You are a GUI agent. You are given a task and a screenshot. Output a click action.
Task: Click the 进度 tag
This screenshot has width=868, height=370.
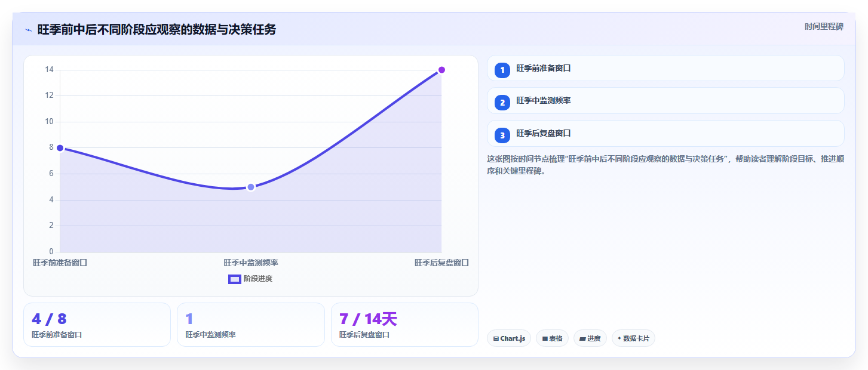pos(590,338)
